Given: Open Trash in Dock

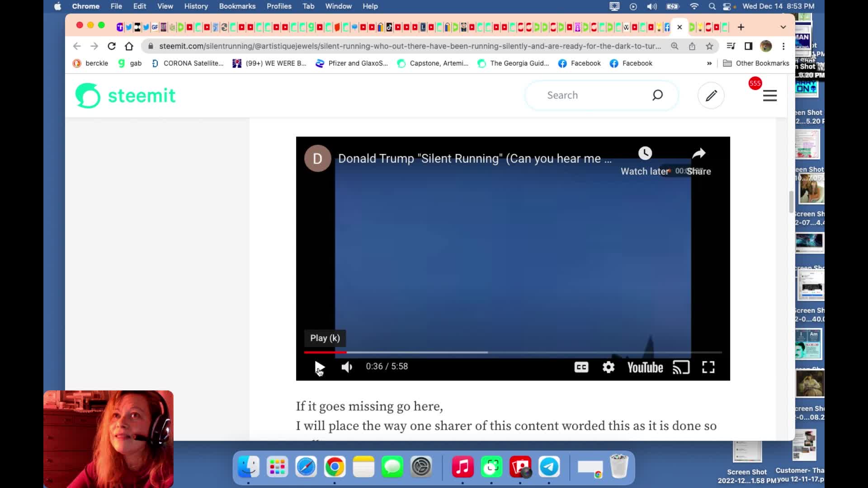Looking at the screenshot, I should 619,467.
